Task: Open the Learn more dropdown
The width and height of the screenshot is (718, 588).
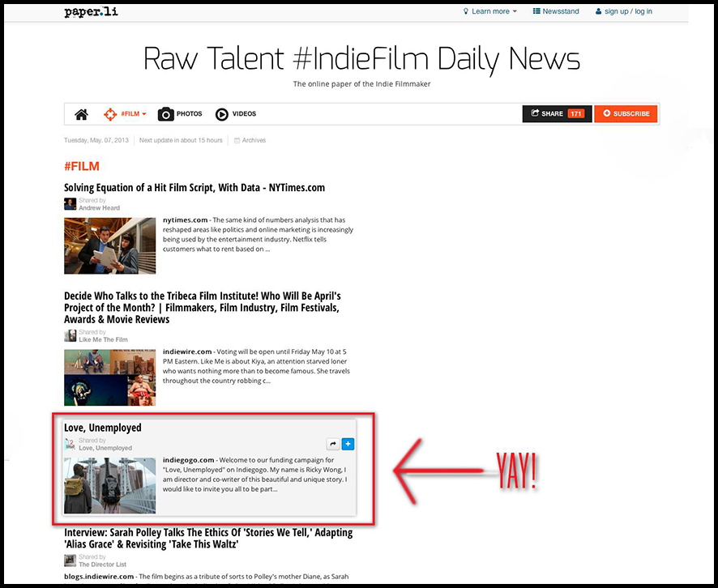Action: 490,11
